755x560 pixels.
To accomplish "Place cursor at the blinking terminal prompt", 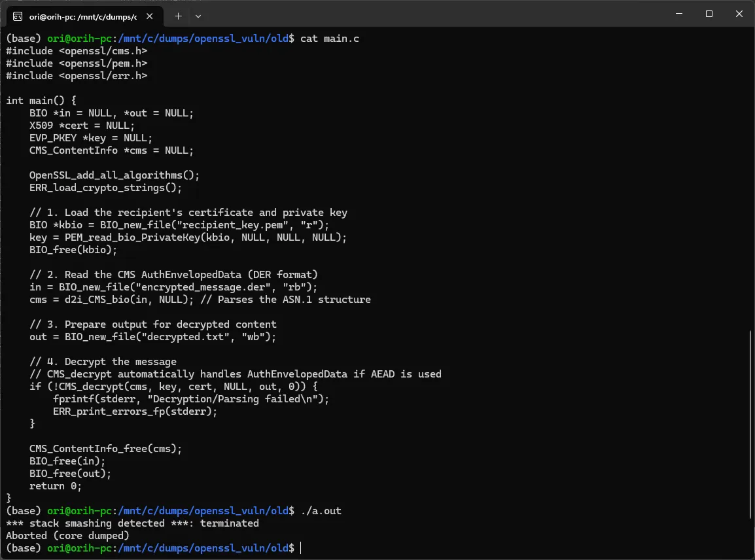I will (x=302, y=548).
